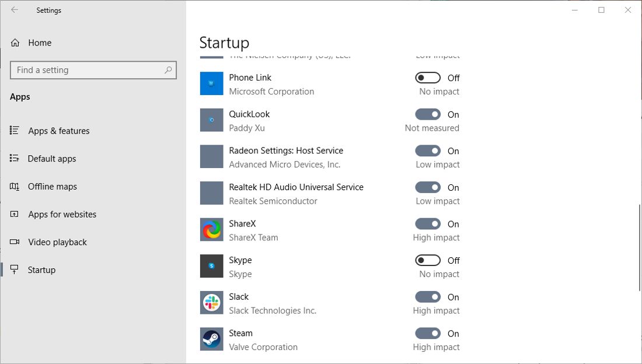Screen dimensions: 642x364
Task: Click the Phone Link app icon
Action: (211, 83)
